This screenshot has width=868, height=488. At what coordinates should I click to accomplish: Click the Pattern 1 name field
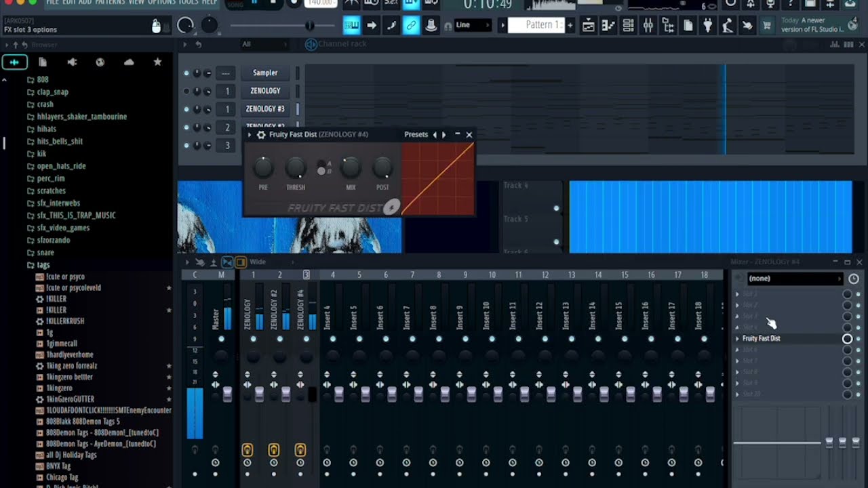(536, 26)
